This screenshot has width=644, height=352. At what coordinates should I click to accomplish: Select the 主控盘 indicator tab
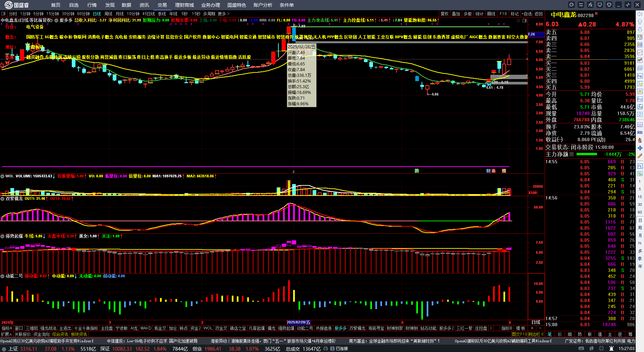tap(107, 328)
